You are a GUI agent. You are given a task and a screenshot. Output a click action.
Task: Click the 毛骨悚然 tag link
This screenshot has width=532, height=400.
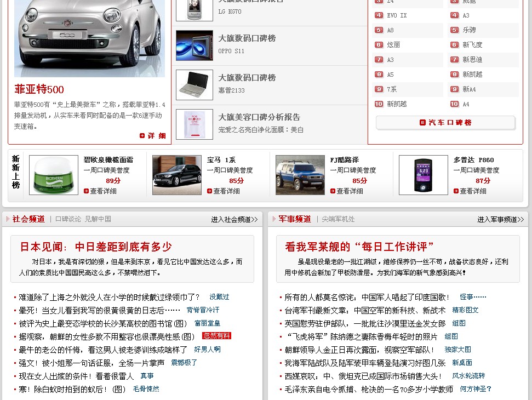[146, 389]
